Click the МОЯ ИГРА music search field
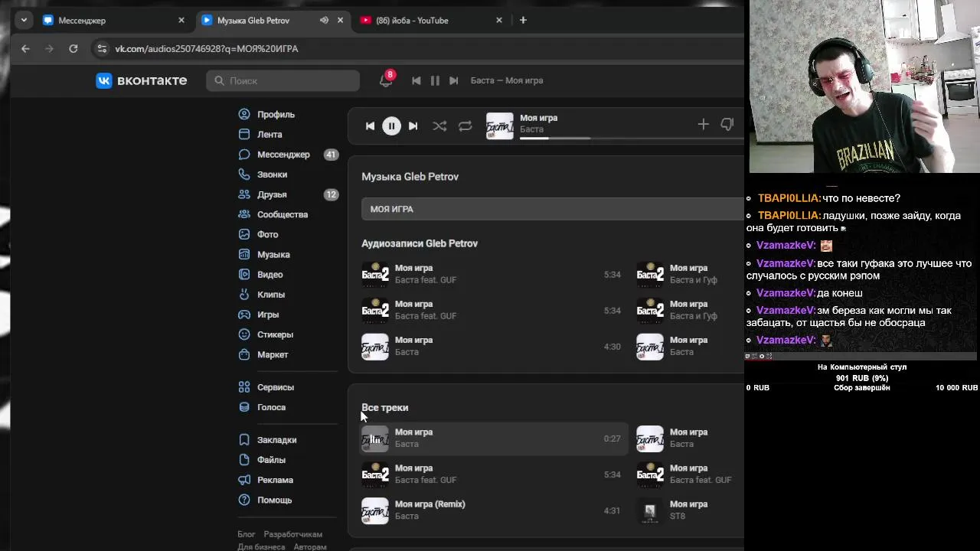 [553, 209]
